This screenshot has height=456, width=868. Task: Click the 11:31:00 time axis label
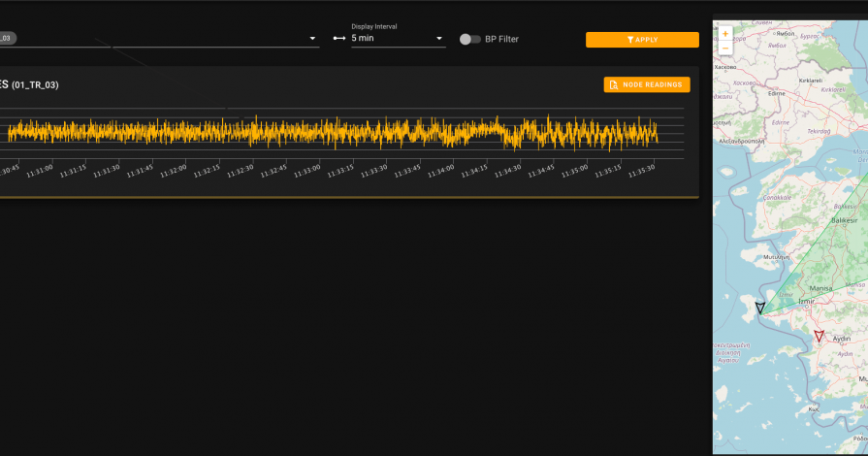[x=40, y=170]
